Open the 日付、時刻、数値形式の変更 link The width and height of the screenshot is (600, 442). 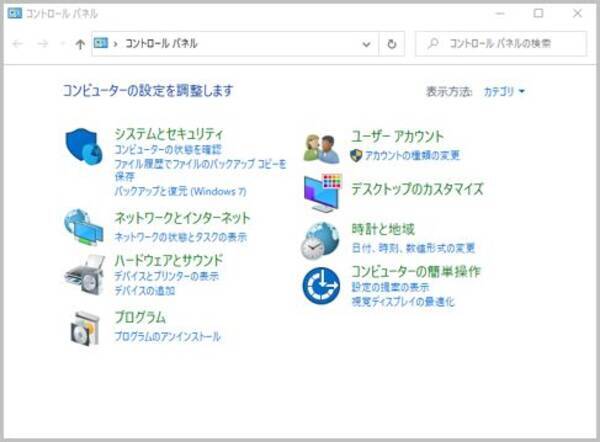[413, 247]
